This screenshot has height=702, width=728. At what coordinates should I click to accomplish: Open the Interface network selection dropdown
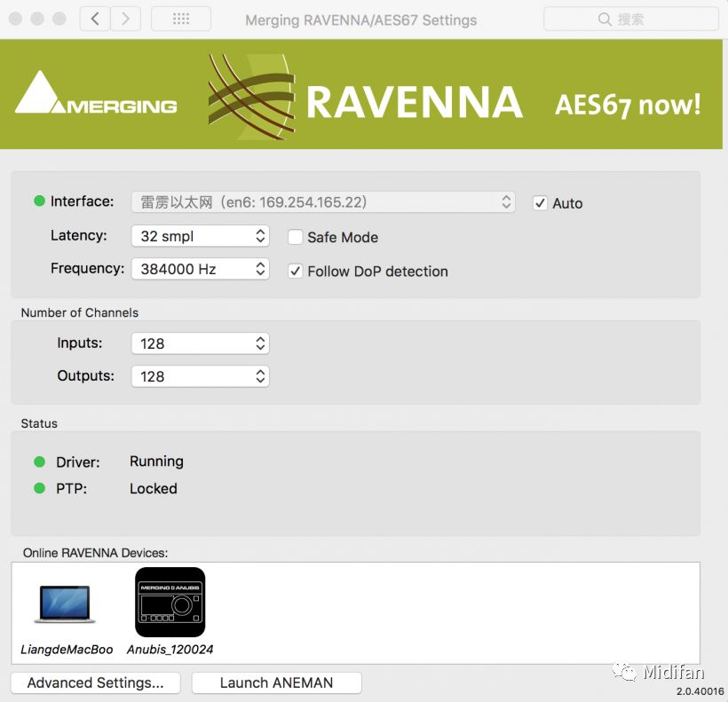pyautogui.click(x=323, y=202)
